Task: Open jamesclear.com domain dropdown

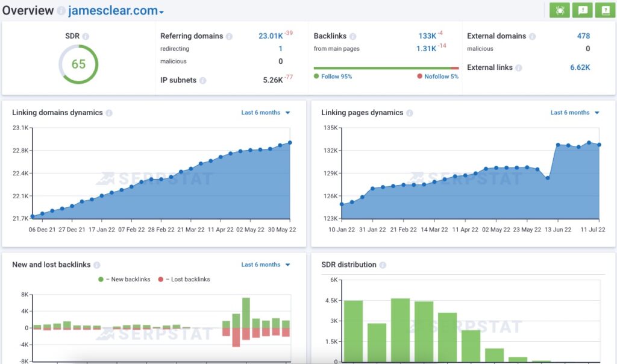Action: tap(116, 11)
